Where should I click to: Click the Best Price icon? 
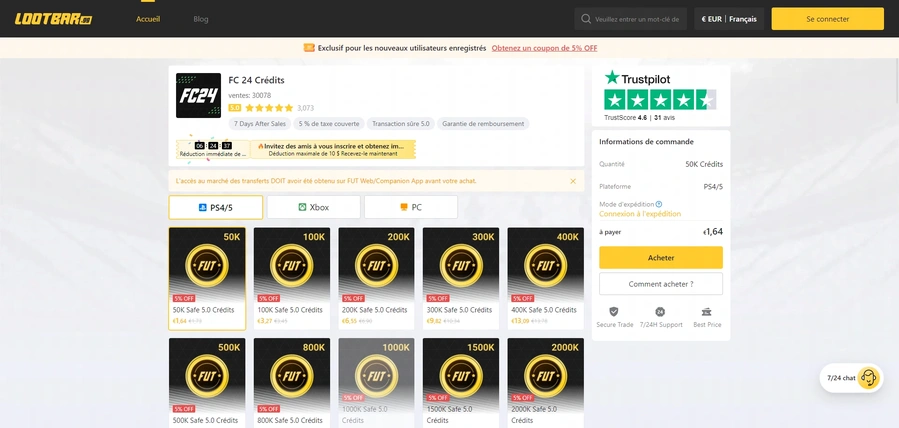(x=706, y=312)
